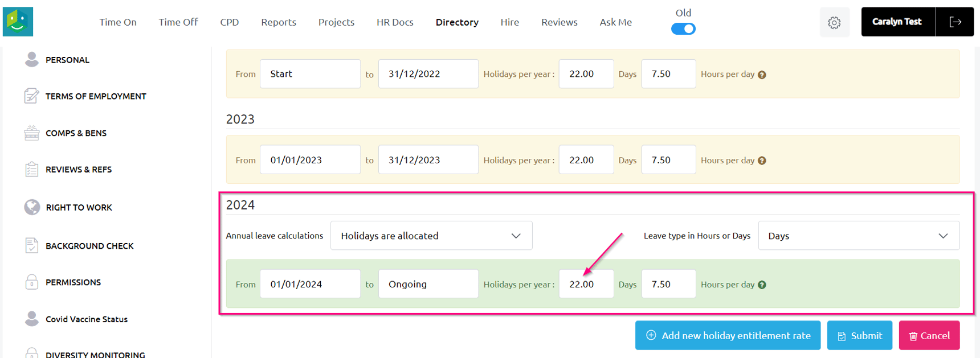Screen dimensions: 980x358
Task: Click the Reviews & Refs clipboard icon
Action: [x=32, y=169]
